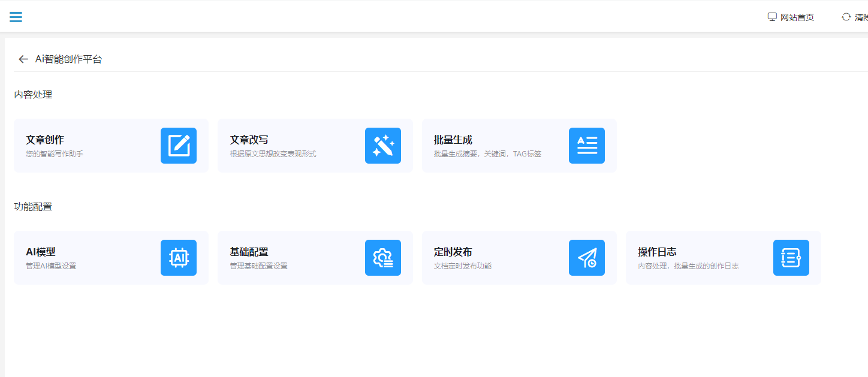The width and height of the screenshot is (868, 377).
Task: Click the 功能配置 section heading
Action: point(33,206)
